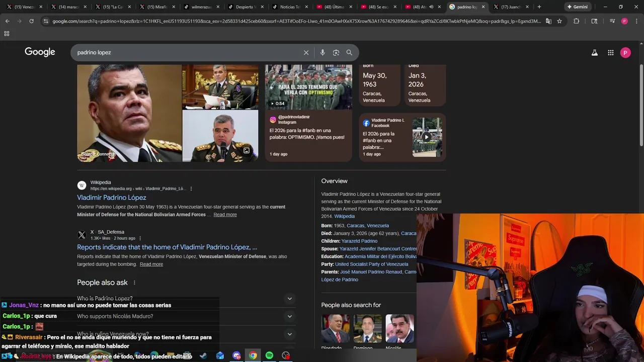Open a new browser tab
The height and width of the screenshot is (362, 644).
tap(539, 7)
